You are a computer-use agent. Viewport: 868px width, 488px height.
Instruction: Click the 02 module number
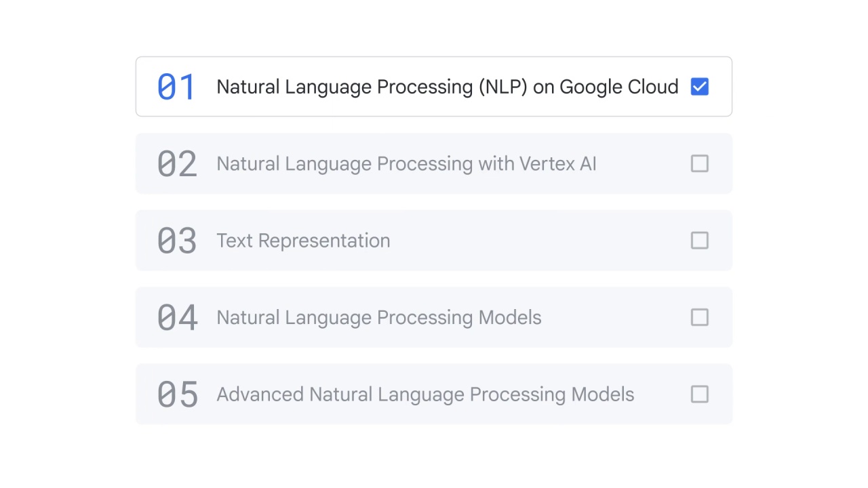(x=177, y=164)
